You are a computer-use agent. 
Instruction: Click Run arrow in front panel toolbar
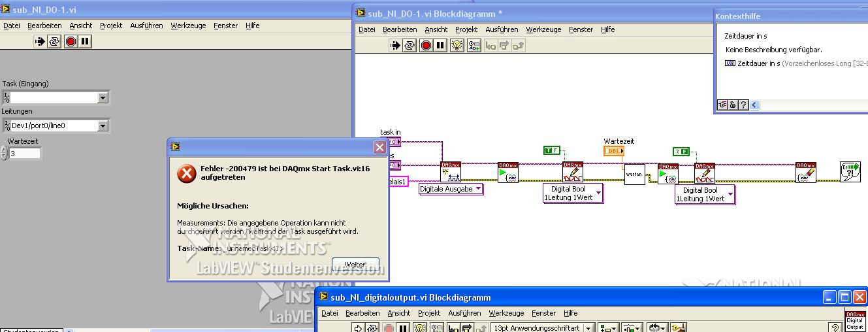click(40, 42)
